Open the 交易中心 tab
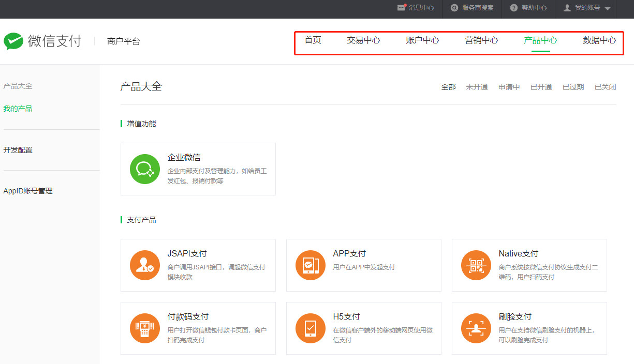 coord(363,40)
